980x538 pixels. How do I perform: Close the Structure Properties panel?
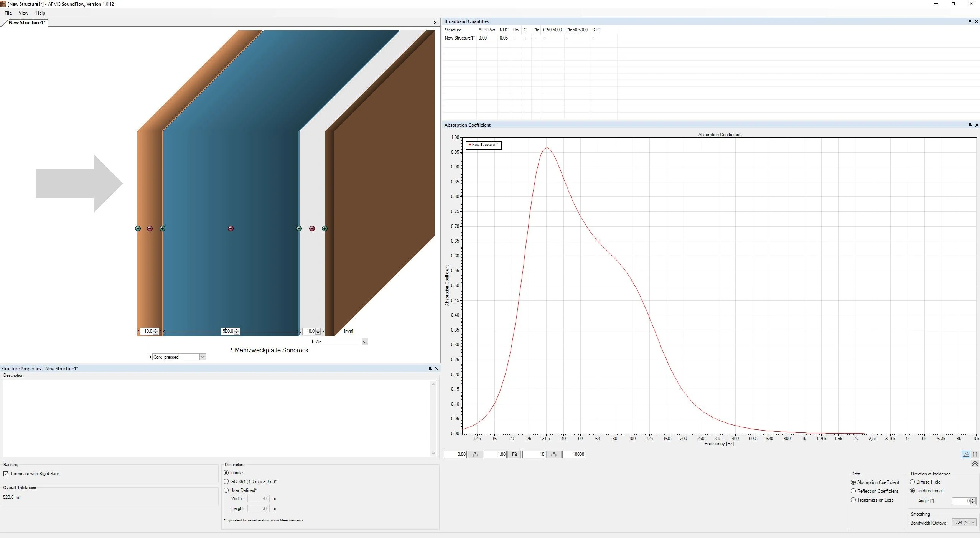tap(436, 369)
